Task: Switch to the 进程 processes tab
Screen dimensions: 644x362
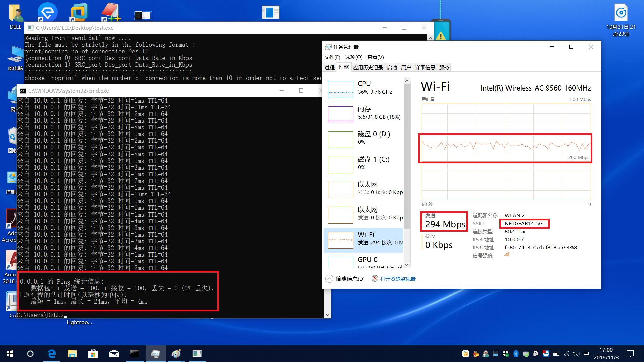Action: [x=329, y=67]
